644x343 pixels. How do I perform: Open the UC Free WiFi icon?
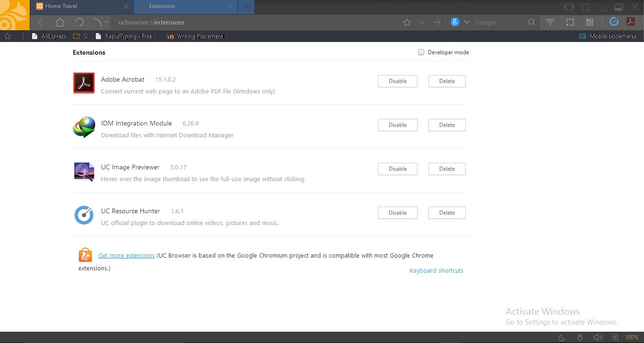[x=550, y=22]
